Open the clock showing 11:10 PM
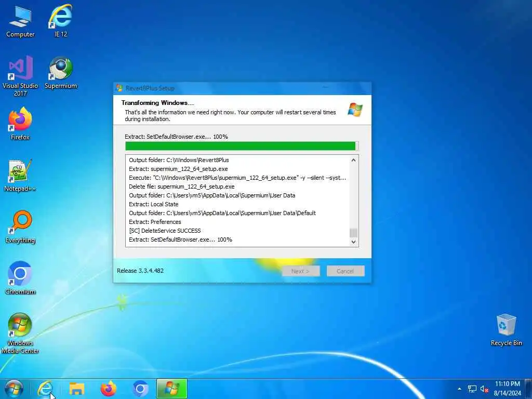Viewport: 532px width, 399px height. pos(508,389)
